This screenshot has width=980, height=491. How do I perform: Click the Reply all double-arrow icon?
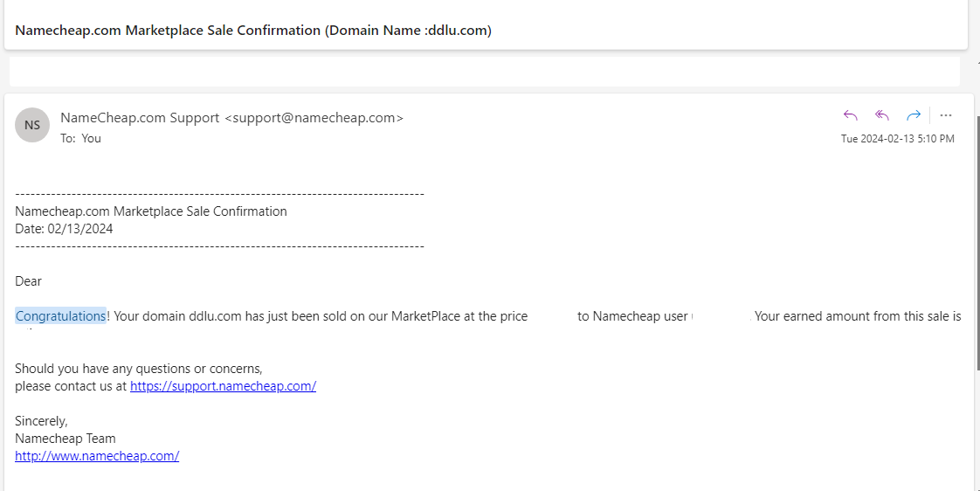pyautogui.click(x=882, y=115)
